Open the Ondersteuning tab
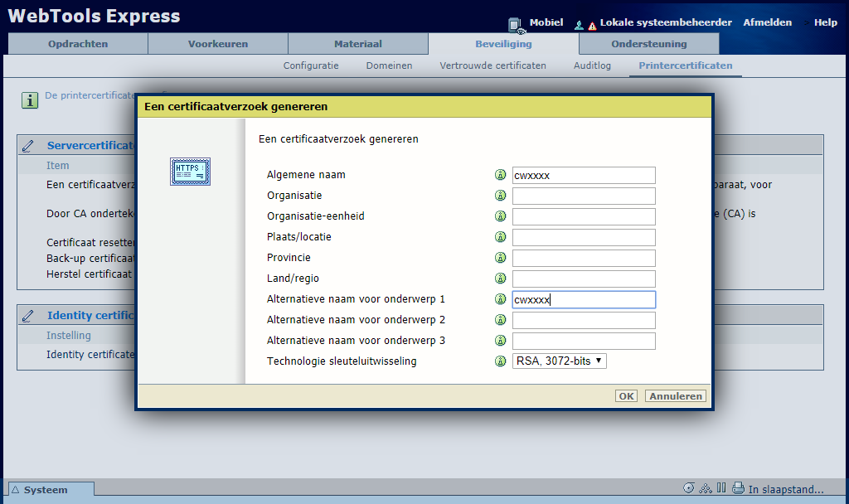Screen dimensions: 849x504 tap(648, 44)
